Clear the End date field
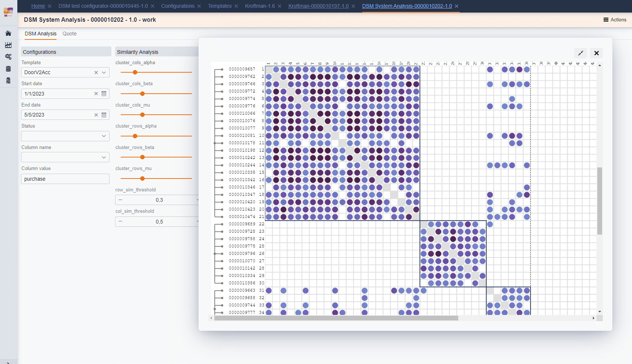 pyautogui.click(x=96, y=115)
